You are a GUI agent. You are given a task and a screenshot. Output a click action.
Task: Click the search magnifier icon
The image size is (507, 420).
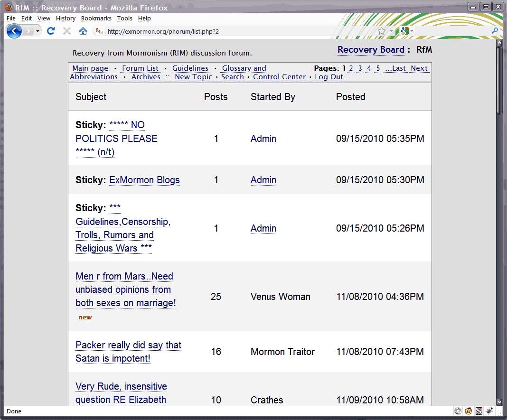[x=495, y=31]
